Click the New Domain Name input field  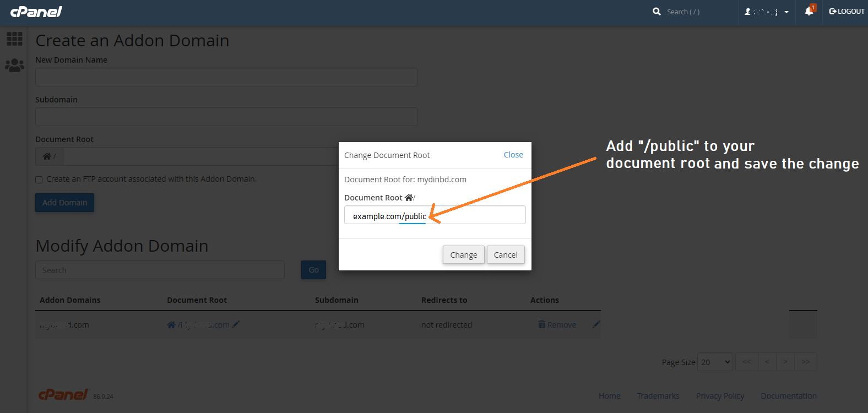[226, 77]
